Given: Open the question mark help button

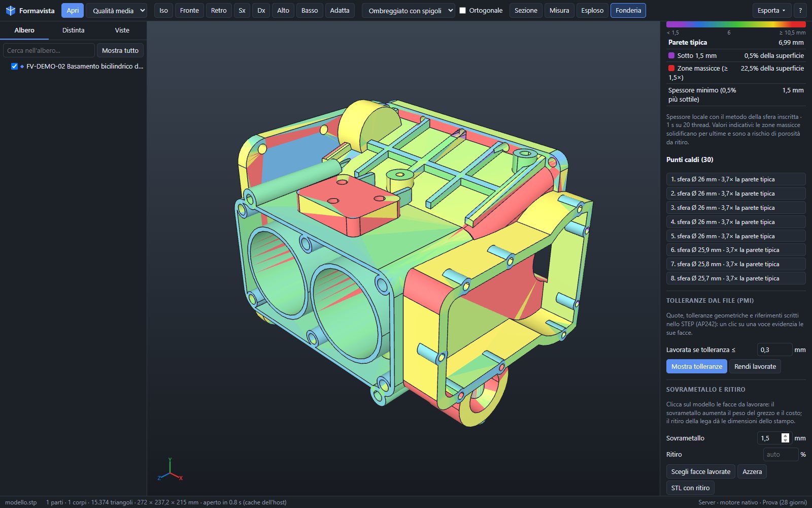Looking at the screenshot, I should tap(800, 11).
